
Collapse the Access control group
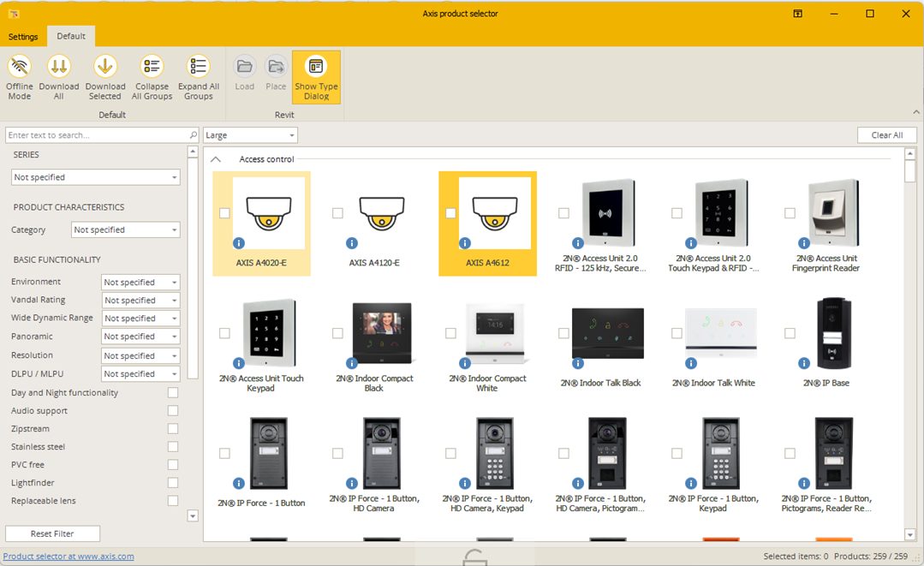(x=216, y=159)
